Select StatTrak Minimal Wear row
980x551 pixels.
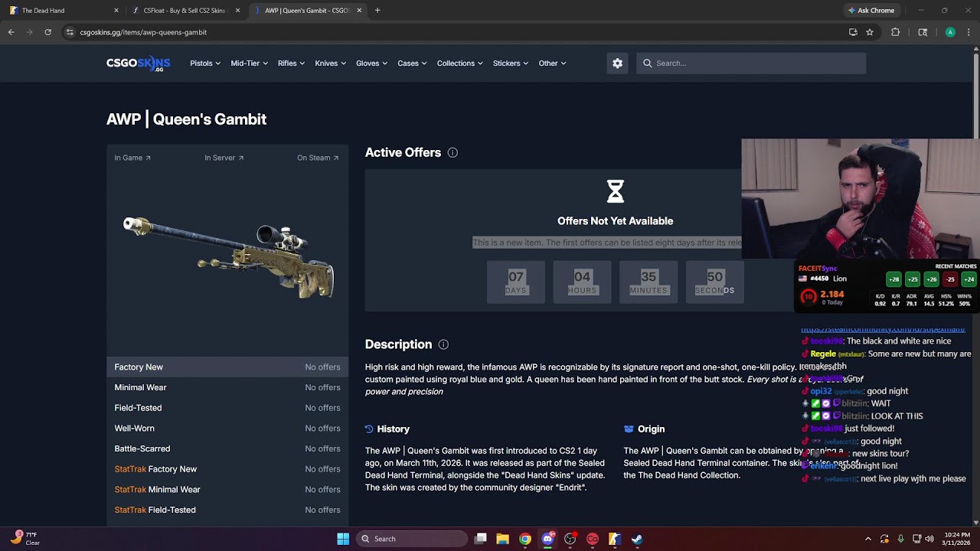point(227,490)
